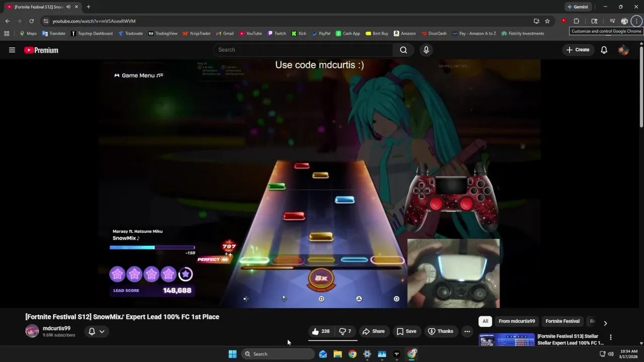The height and width of the screenshot is (362, 644).
Task: Open Stellar Stellar Expert Lead video title
Action: point(571,339)
